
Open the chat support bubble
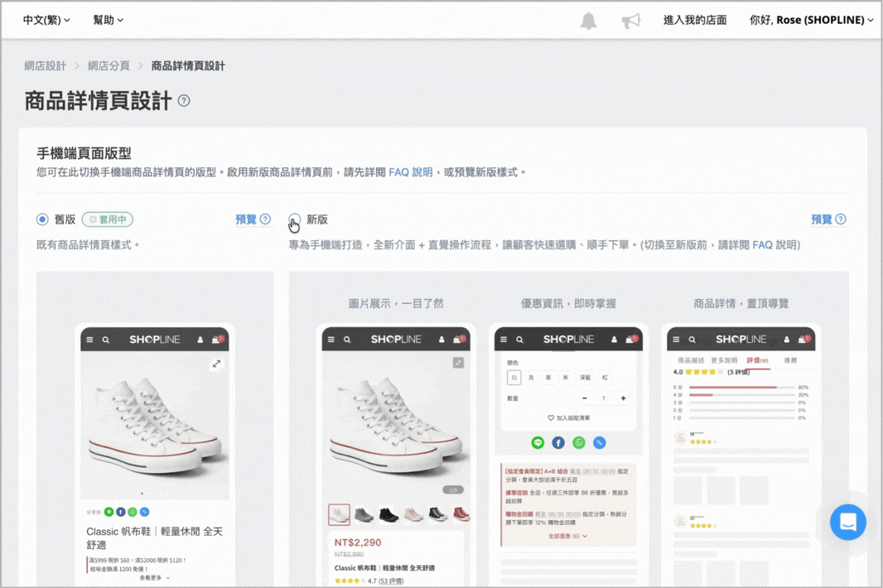(848, 522)
